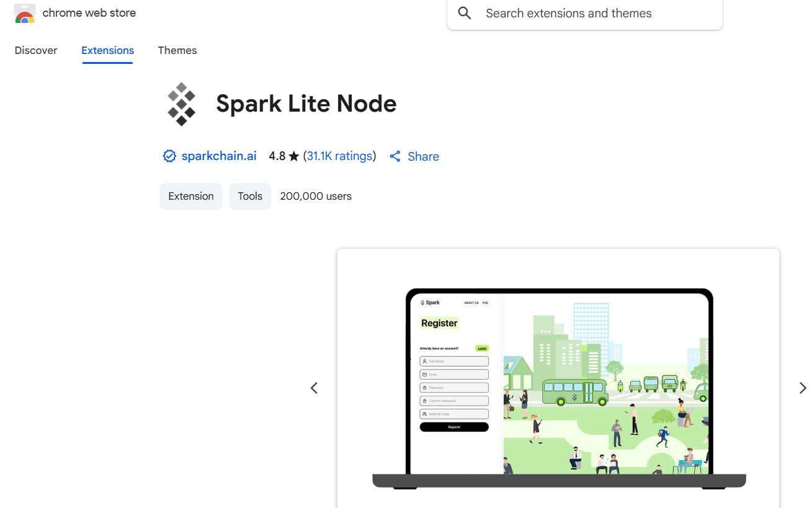Screen dimensions: 812x508
Task: Click the Spark Lite Node heading
Action: pos(306,104)
